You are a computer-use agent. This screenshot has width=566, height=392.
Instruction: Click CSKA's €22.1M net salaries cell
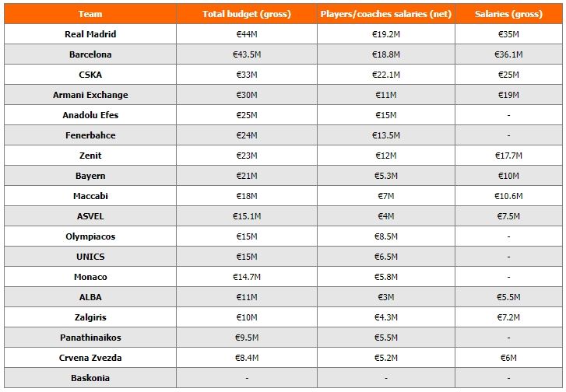[x=385, y=75]
